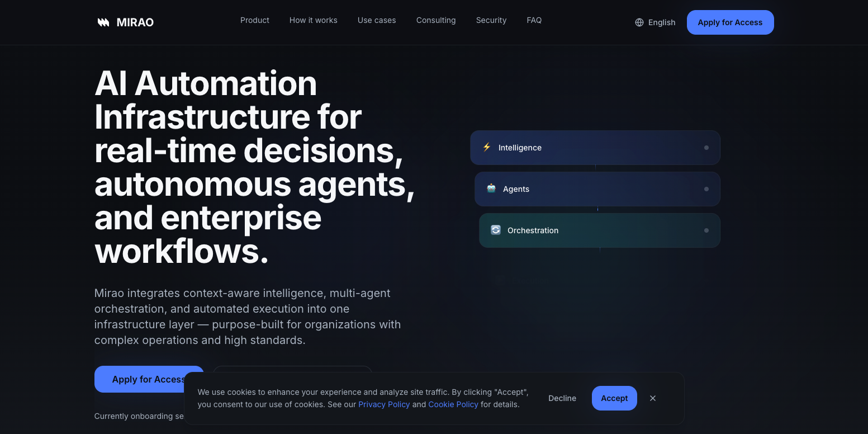Click the "AI Automation Infrastructure" headline

click(255, 167)
